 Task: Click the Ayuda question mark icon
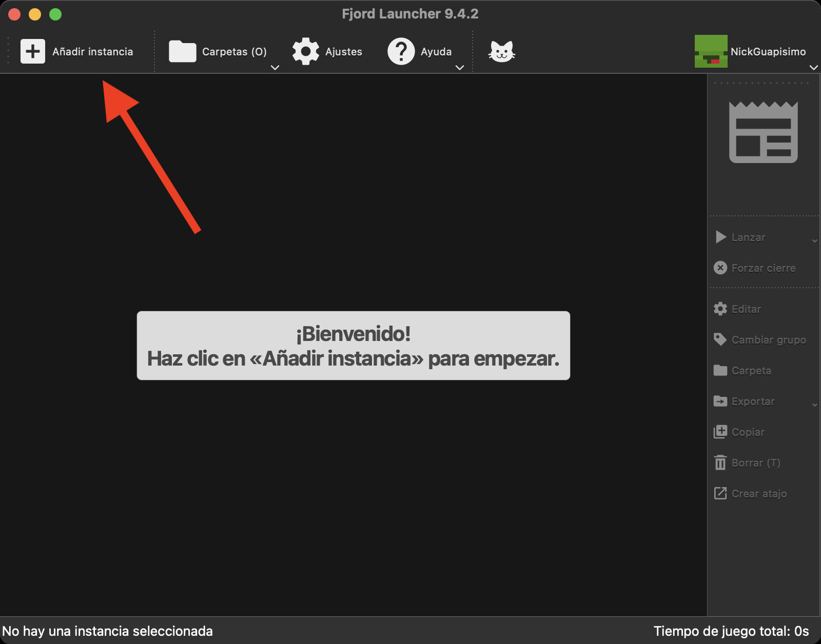(401, 51)
